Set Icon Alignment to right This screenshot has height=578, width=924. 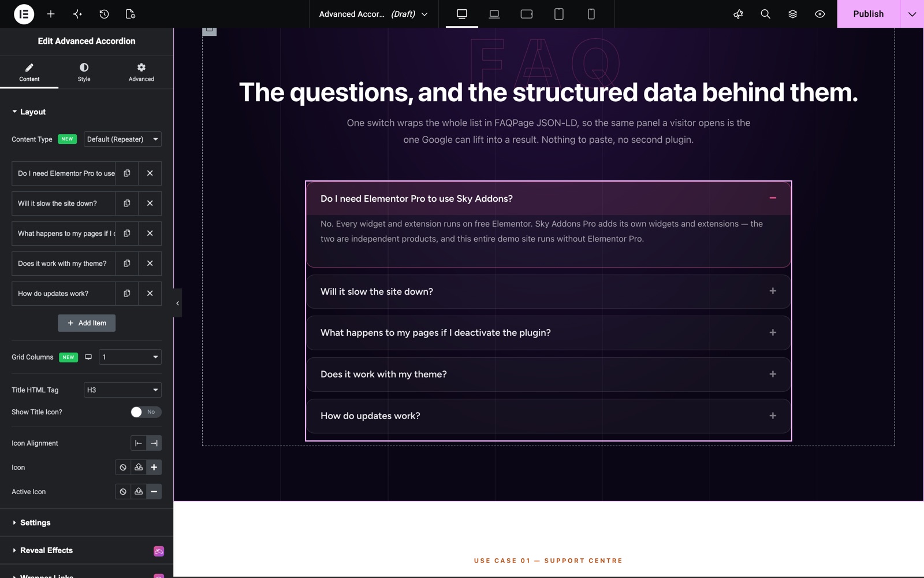[154, 443]
